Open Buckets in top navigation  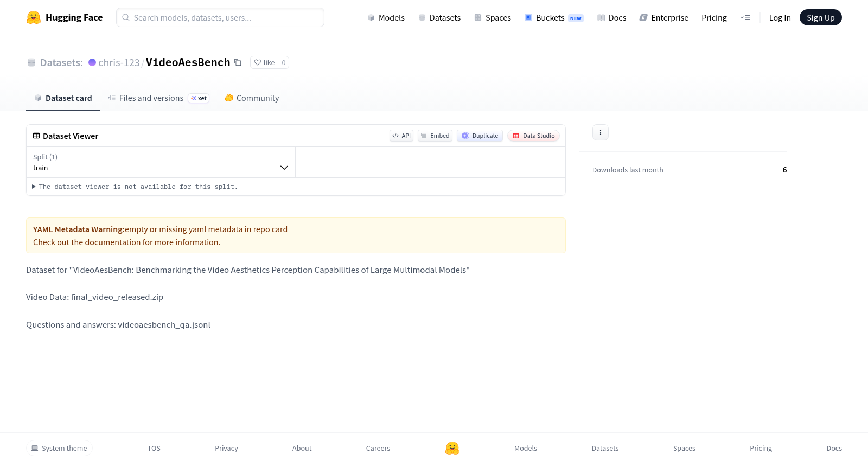pyautogui.click(x=554, y=17)
